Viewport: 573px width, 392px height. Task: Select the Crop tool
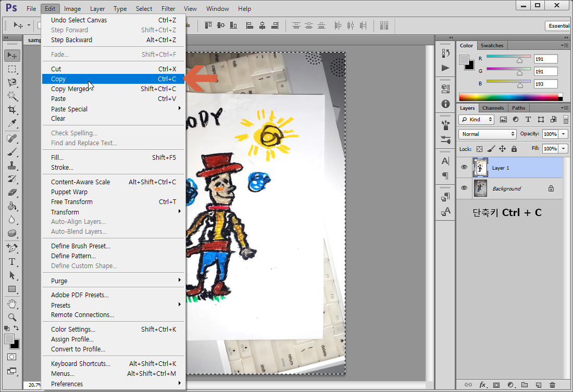12,110
